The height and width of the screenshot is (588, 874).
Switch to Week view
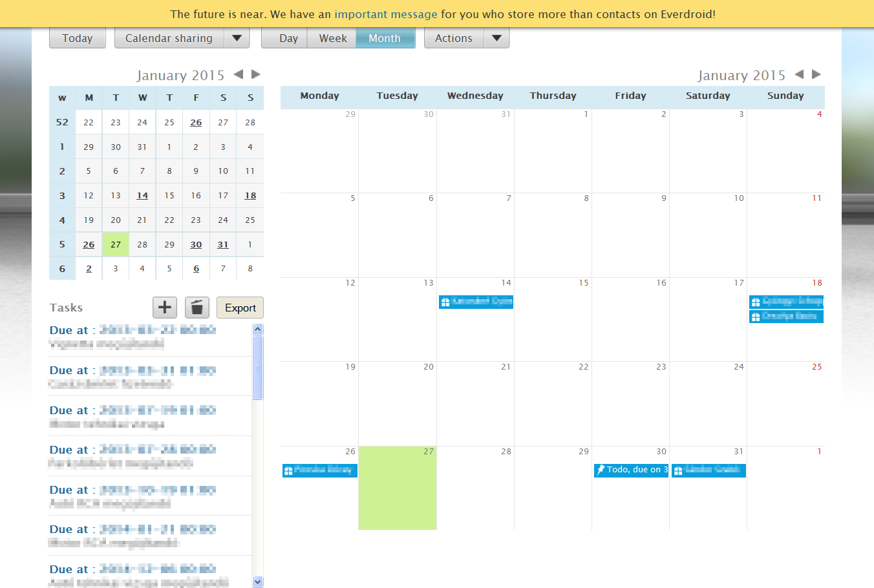pyautogui.click(x=333, y=38)
